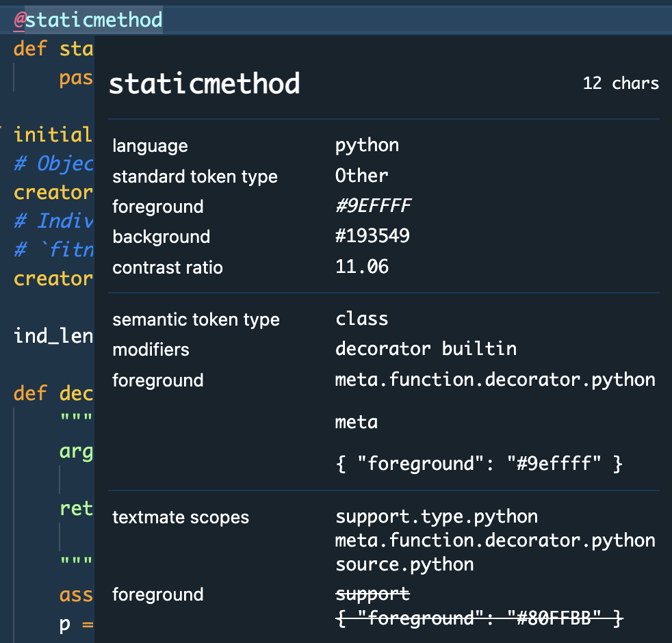
Task: Click the 'language' label
Action: coord(150,146)
